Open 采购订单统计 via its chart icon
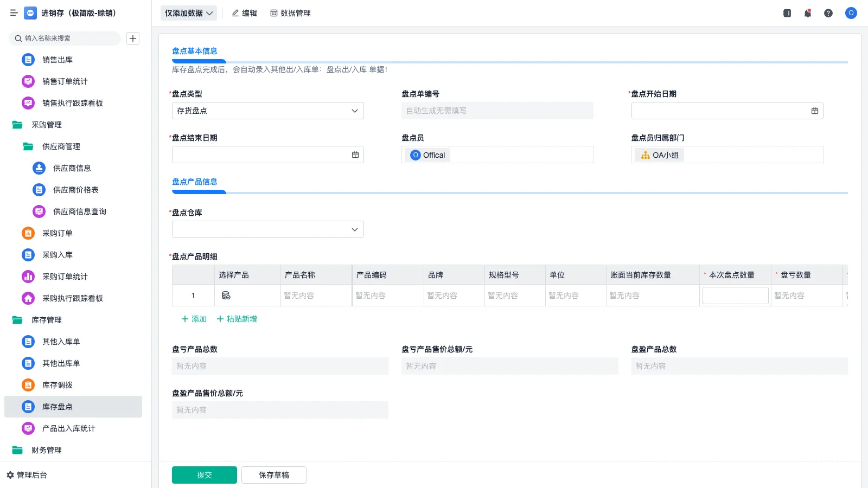This screenshot has width=868, height=488. click(28, 277)
